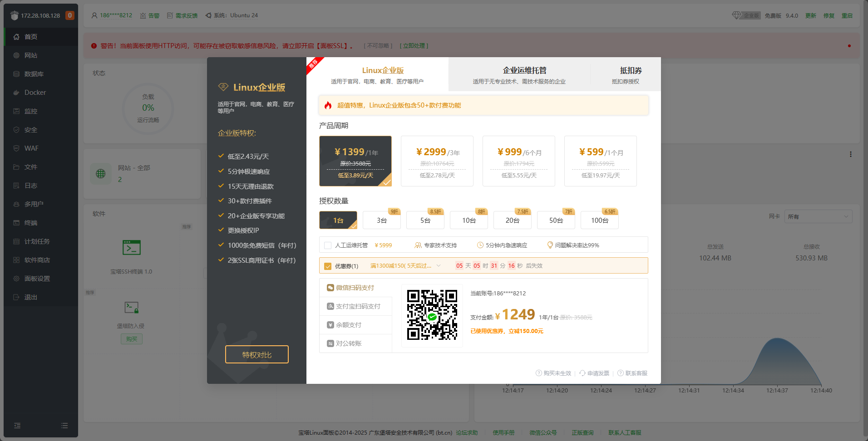Select 5台 license quantity
Viewport: 868px width, 441px height.
(425, 220)
